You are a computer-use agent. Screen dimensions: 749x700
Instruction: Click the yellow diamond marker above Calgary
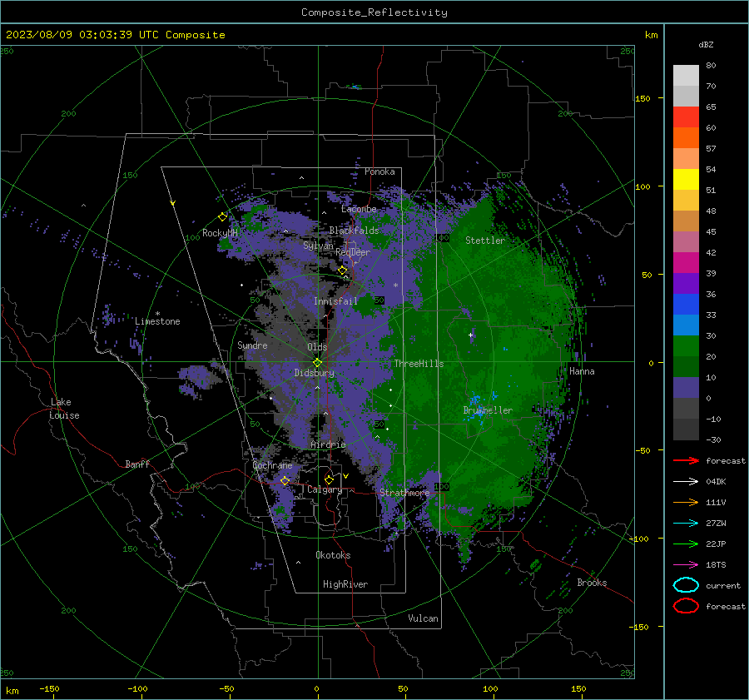329,479
